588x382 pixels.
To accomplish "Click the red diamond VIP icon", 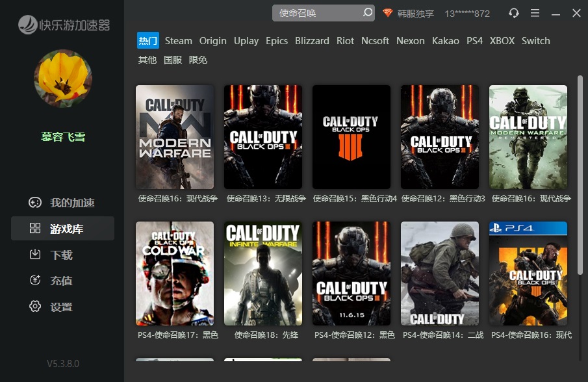I will click(388, 13).
